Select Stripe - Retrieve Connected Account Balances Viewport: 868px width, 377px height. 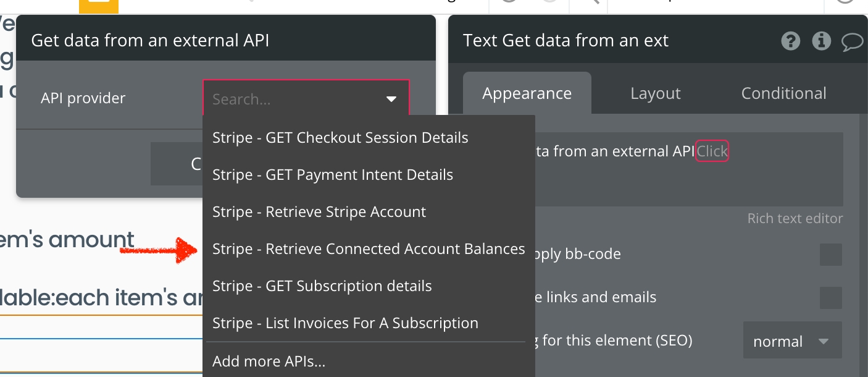(369, 249)
